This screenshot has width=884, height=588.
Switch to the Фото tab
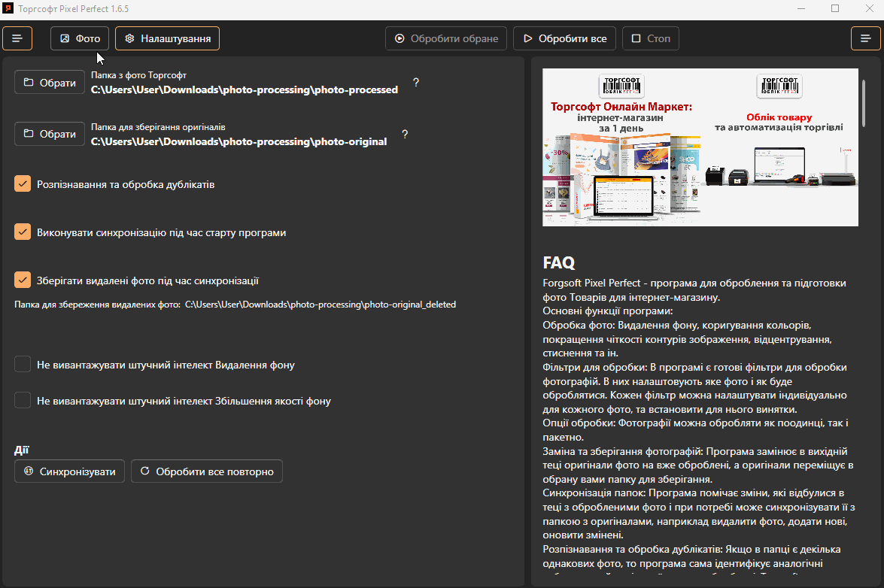(80, 38)
